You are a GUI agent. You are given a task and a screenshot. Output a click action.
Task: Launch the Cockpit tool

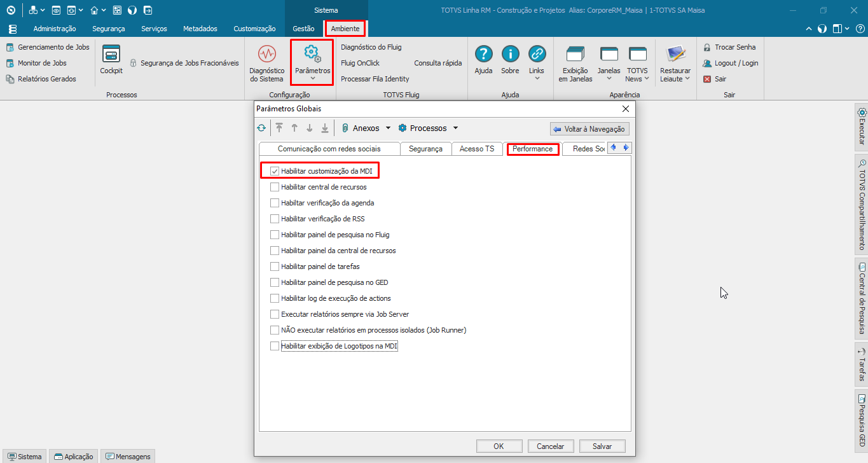111,60
